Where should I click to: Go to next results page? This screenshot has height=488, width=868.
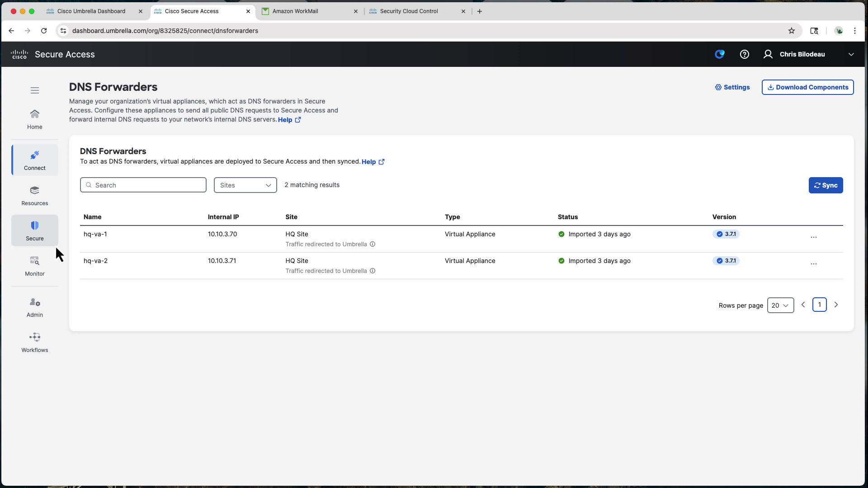coord(836,305)
